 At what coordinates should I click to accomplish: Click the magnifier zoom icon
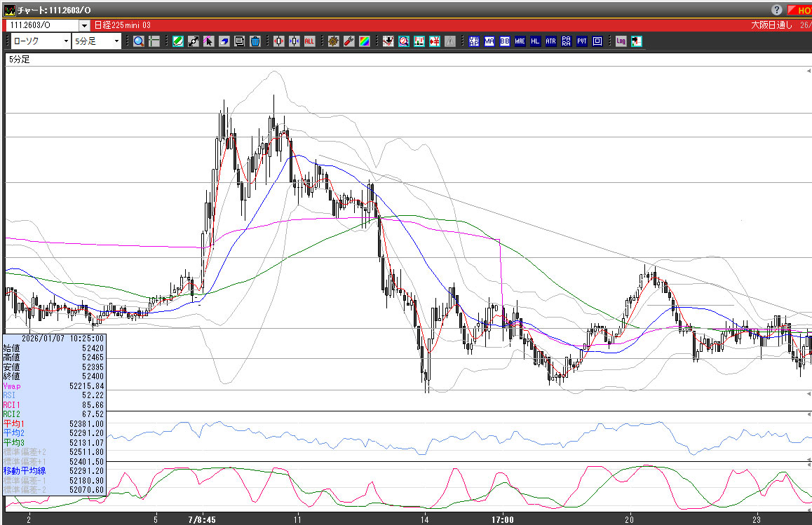point(139,41)
